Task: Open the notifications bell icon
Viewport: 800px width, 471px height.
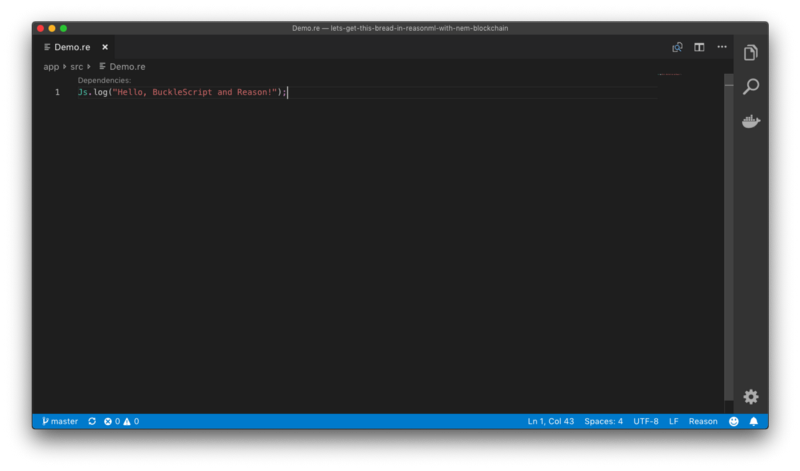Action: pyautogui.click(x=754, y=421)
